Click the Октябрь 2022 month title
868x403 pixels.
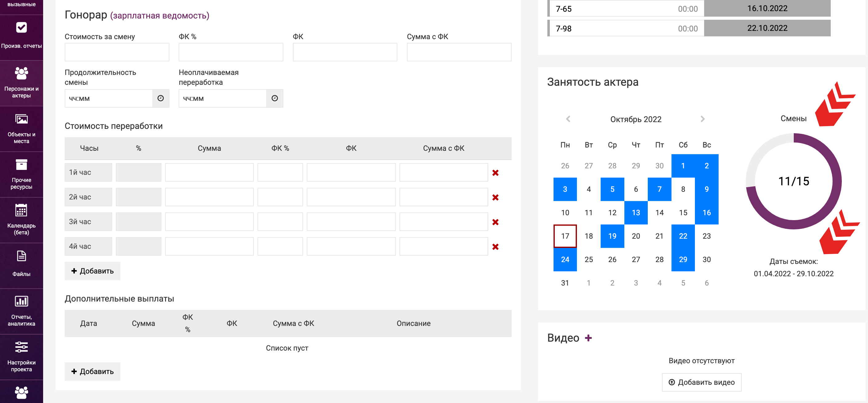[x=636, y=119]
